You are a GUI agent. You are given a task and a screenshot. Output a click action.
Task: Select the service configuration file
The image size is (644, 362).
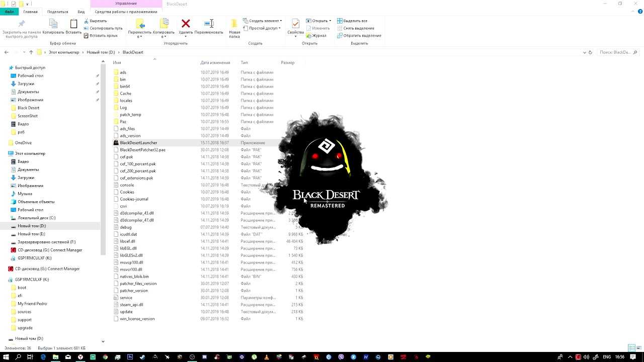(126, 298)
